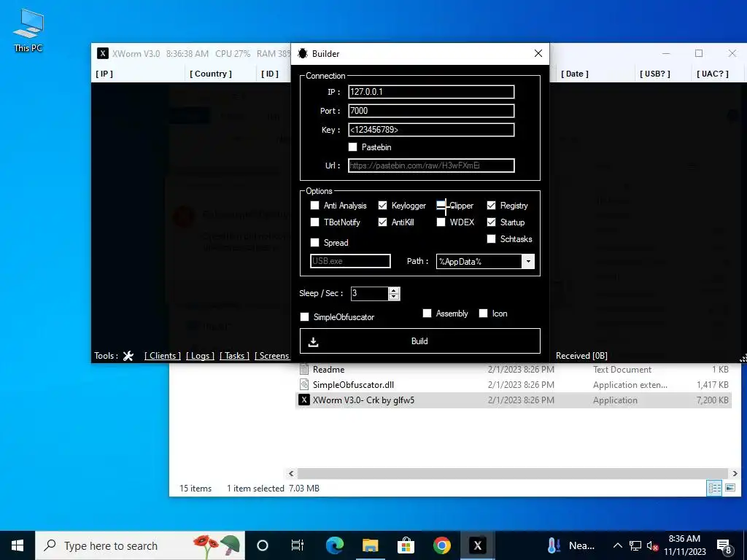Switch Explorer to large icons view
The image size is (747, 560).
(730, 488)
